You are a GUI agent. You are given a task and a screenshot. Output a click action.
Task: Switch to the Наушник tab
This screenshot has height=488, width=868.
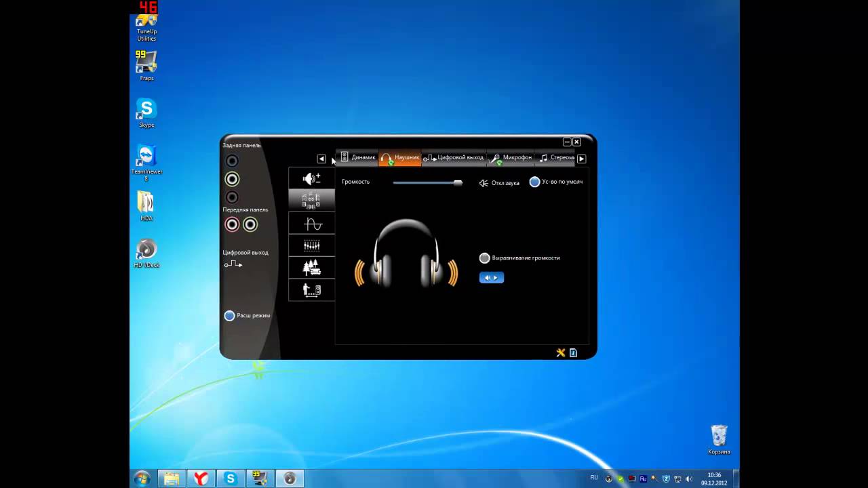pos(400,157)
